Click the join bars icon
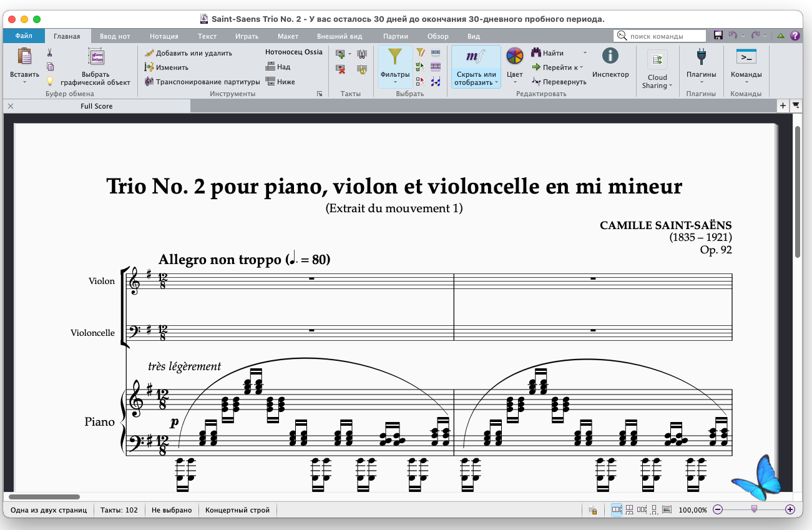The width and height of the screenshot is (812, 530). 362,69
